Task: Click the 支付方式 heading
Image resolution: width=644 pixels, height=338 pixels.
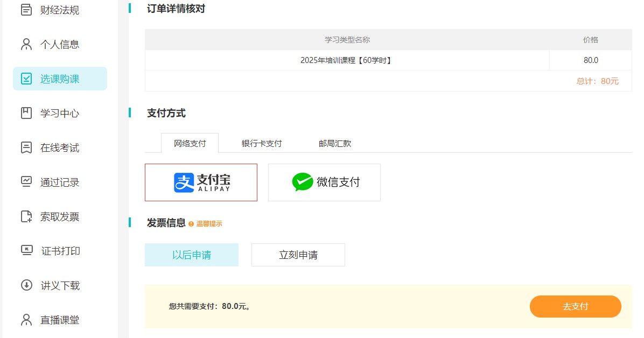Action: click(x=166, y=113)
